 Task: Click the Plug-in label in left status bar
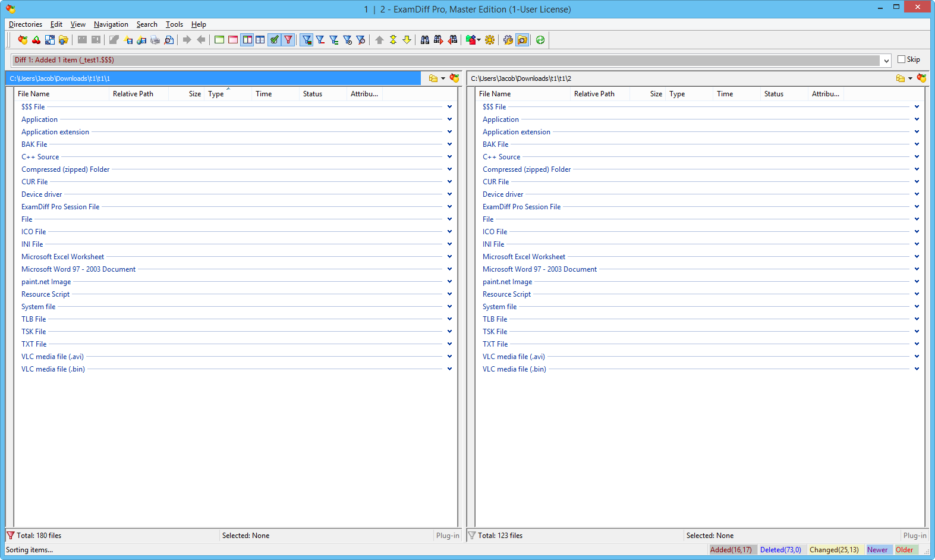(448, 536)
